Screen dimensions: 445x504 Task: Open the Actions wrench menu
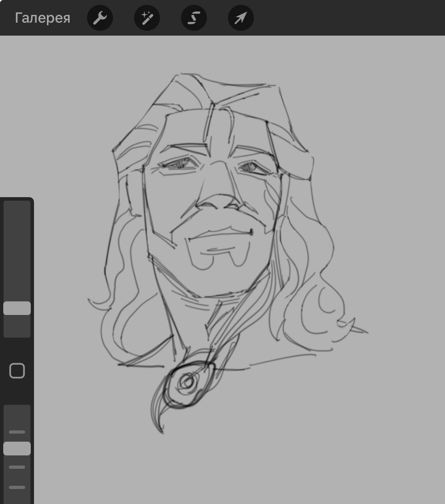pos(100,18)
